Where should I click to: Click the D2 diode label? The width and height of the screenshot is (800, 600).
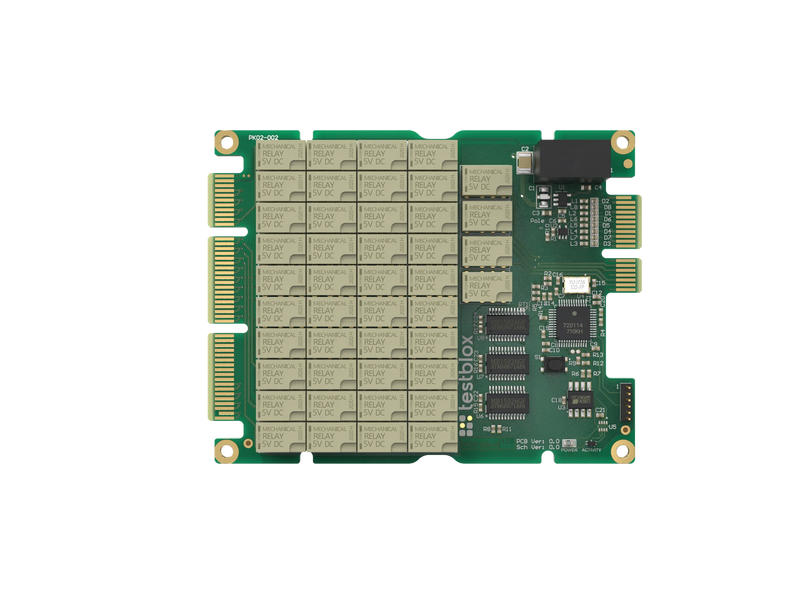click(606, 202)
